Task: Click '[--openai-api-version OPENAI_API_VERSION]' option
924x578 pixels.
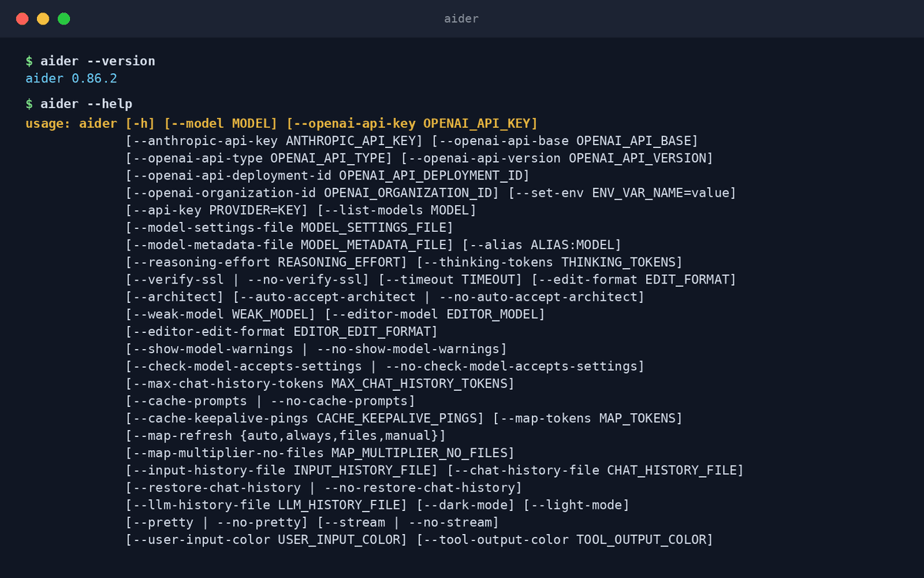Action: [557, 158]
